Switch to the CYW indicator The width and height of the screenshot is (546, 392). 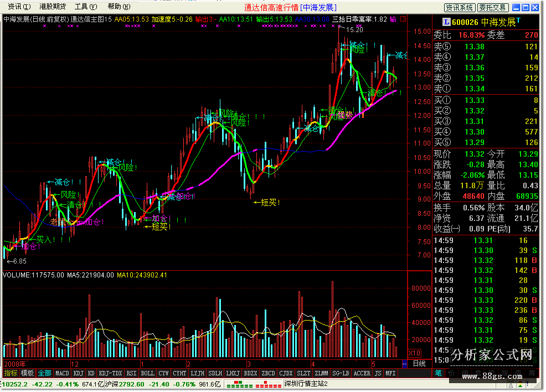point(164,373)
